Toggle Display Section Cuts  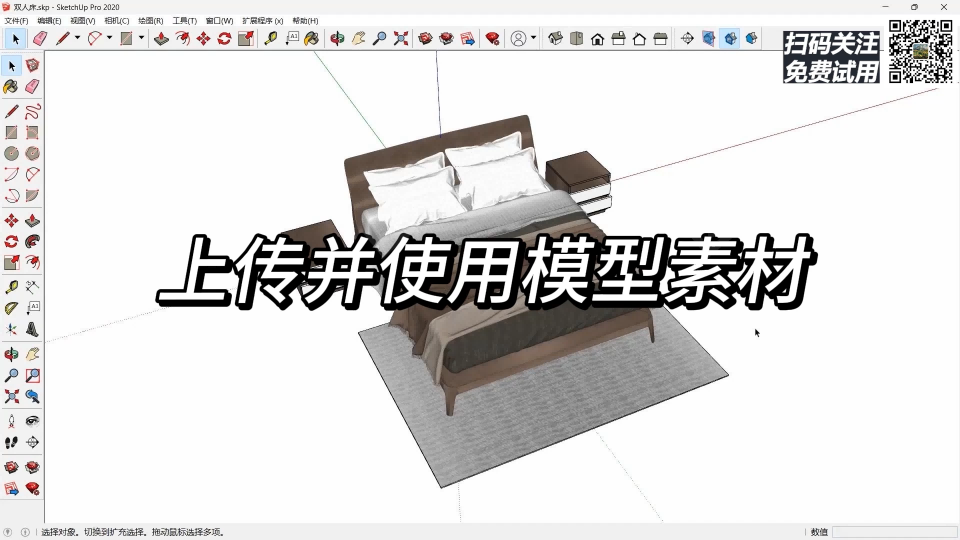pos(730,39)
